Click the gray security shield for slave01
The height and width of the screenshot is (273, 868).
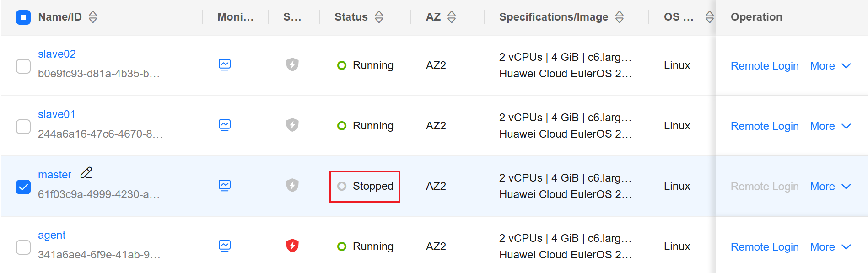pyautogui.click(x=292, y=125)
